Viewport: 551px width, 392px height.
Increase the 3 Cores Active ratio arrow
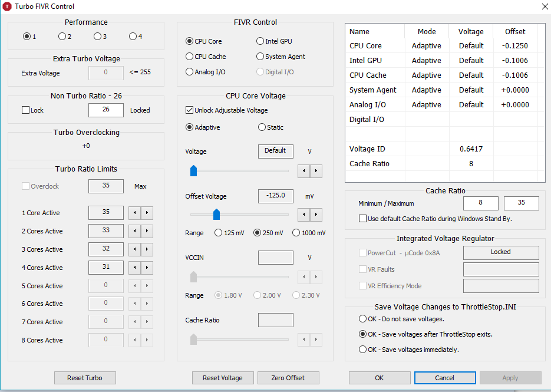coord(147,249)
